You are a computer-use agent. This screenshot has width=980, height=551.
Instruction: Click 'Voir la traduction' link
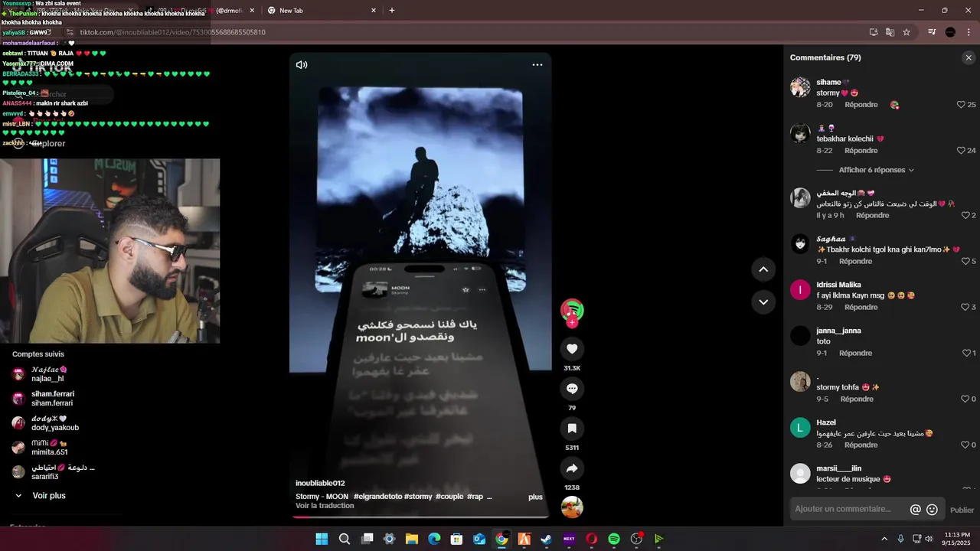point(325,506)
